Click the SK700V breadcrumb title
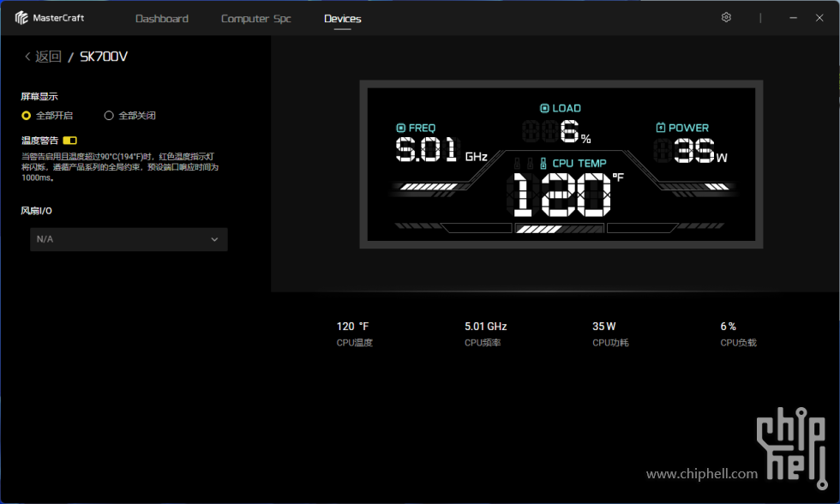The width and height of the screenshot is (840, 504). (104, 57)
